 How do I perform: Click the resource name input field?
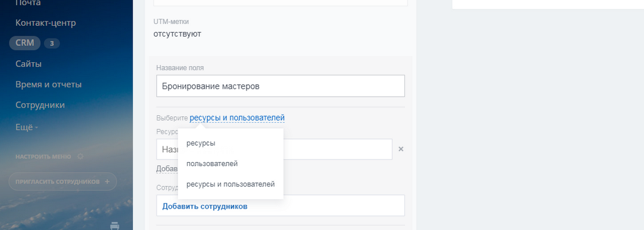point(274,149)
